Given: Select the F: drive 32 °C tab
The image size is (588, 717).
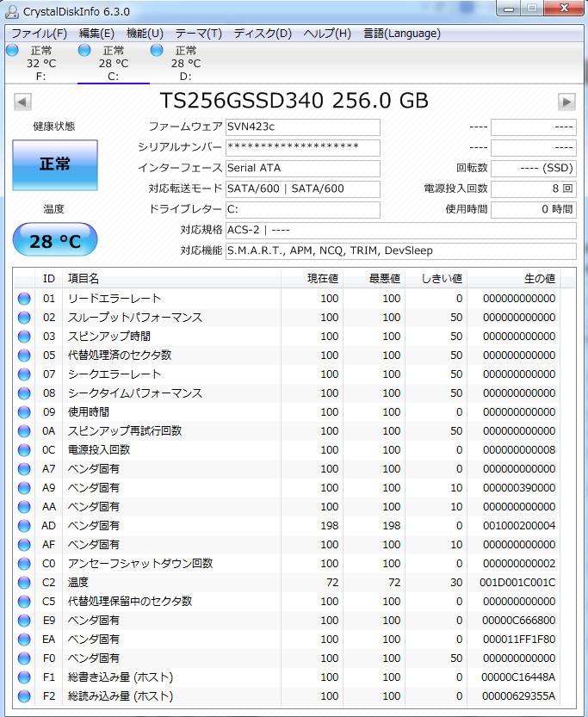Looking at the screenshot, I should (x=41, y=63).
